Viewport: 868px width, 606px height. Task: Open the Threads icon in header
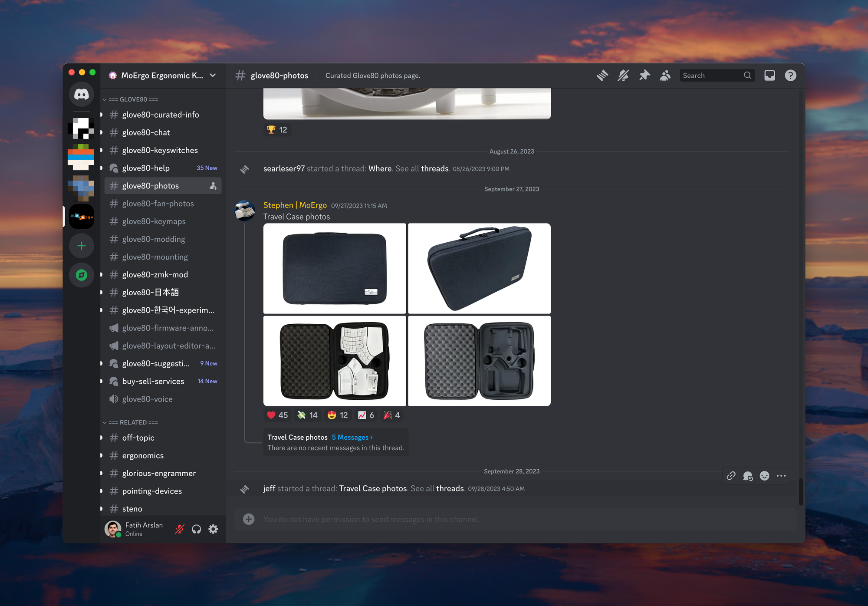tap(602, 76)
